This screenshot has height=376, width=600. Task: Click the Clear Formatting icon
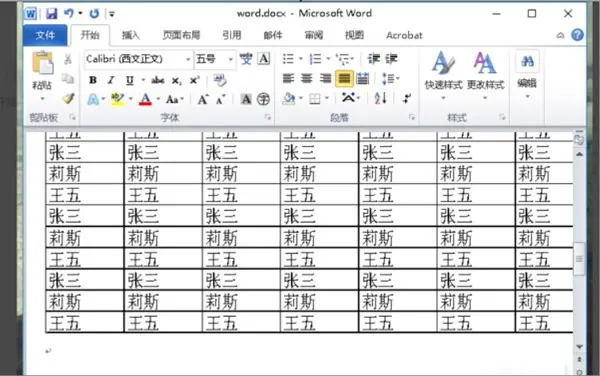pyautogui.click(x=220, y=80)
